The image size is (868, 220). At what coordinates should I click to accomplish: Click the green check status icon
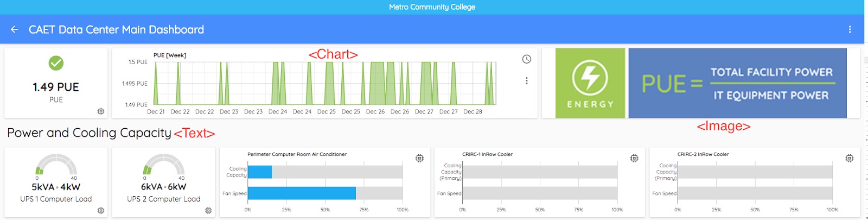(x=56, y=63)
